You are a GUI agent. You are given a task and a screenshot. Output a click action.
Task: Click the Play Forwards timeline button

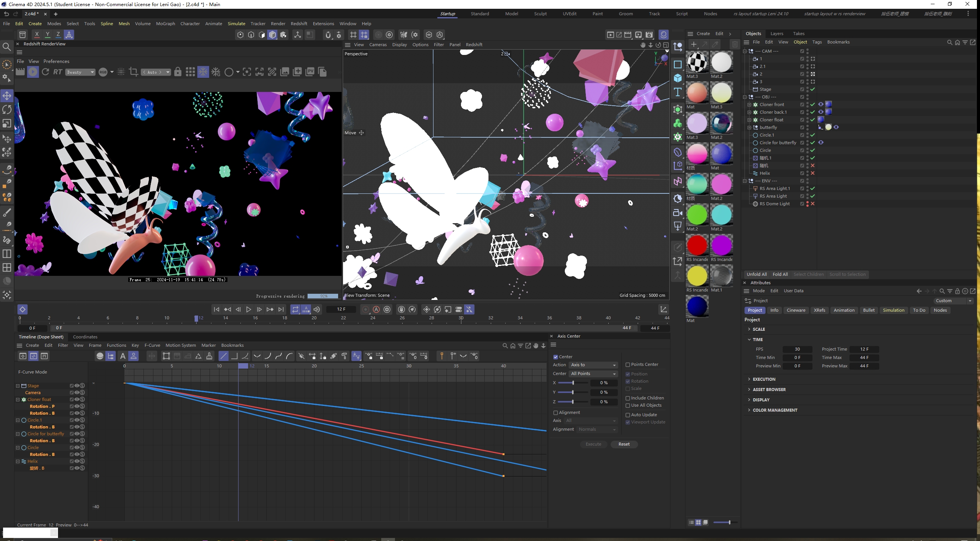coord(248,309)
